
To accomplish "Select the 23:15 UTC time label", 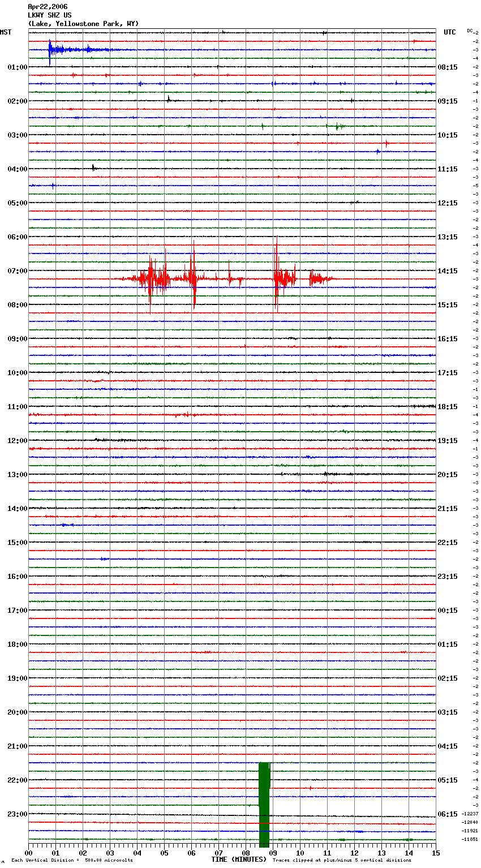I will coord(448,577).
